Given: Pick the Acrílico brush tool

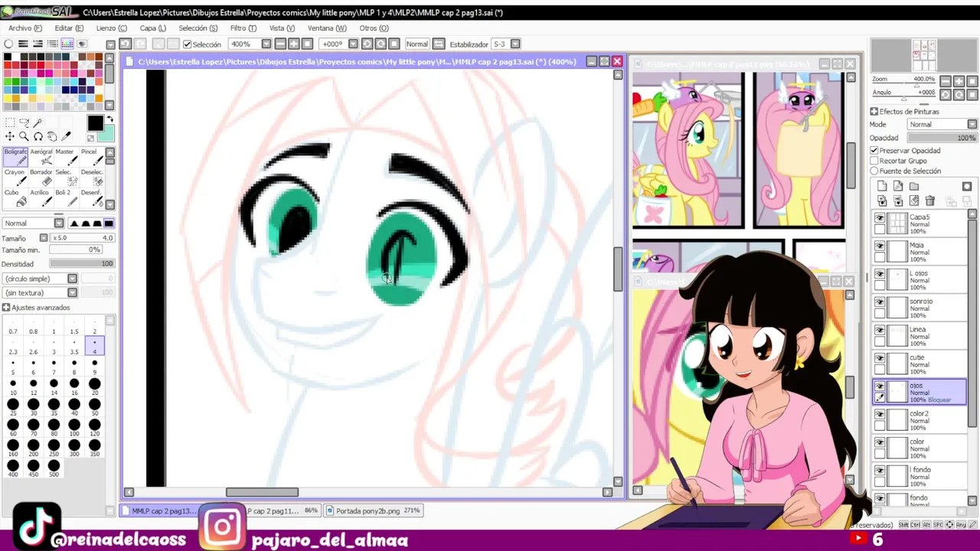Looking at the screenshot, I should tap(41, 198).
